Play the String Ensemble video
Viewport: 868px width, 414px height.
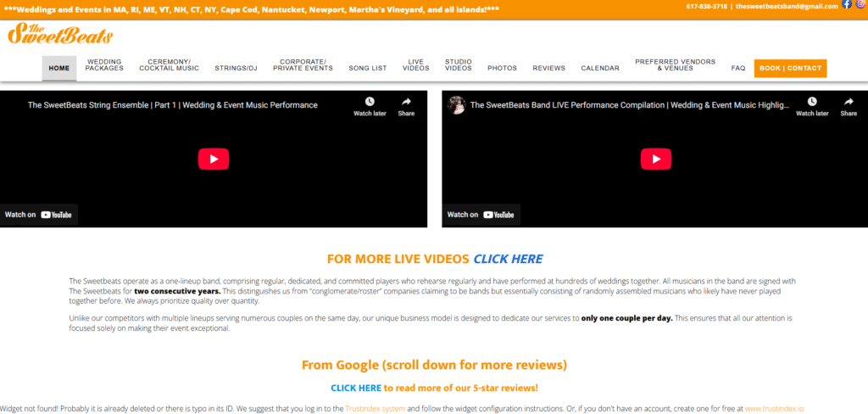pos(214,159)
